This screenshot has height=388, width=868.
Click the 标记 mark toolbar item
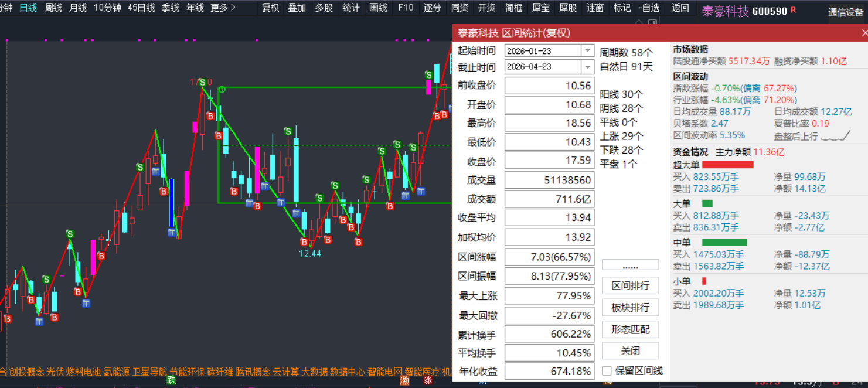click(x=622, y=8)
